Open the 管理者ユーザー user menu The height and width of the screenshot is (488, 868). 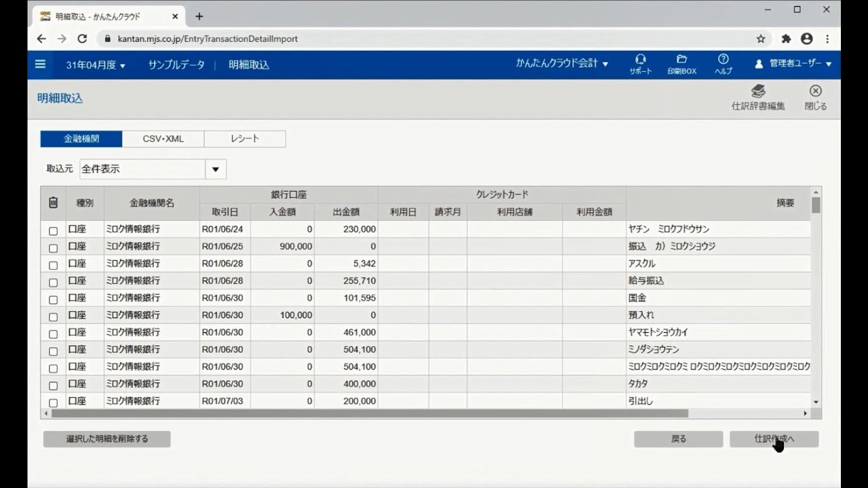[x=793, y=63]
